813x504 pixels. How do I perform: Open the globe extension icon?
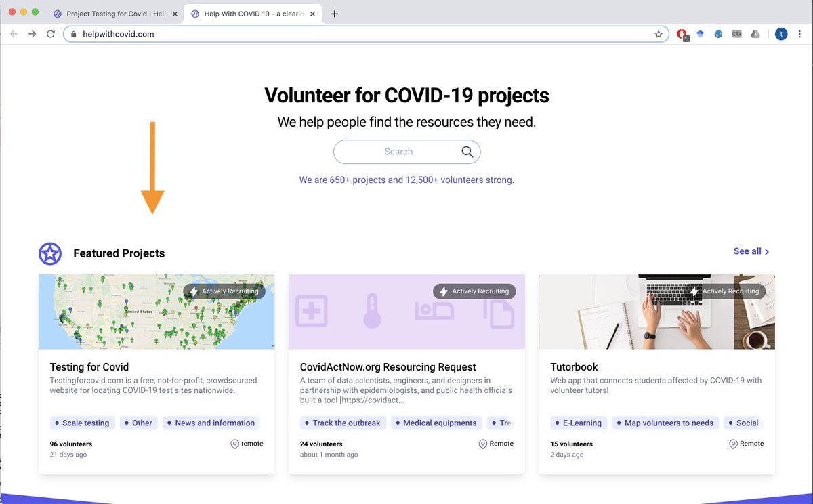[718, 34]
